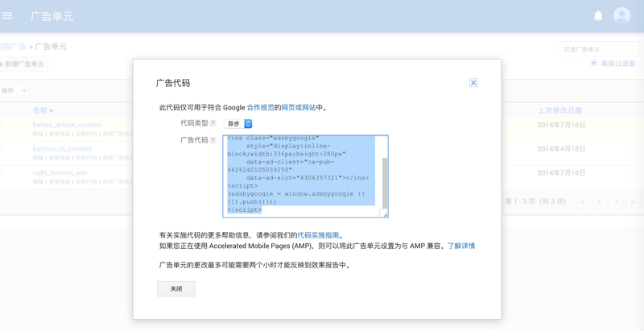This screenshot has width=644, height=331.
Task: Open the user account avatar
Action: coord(621,16)
